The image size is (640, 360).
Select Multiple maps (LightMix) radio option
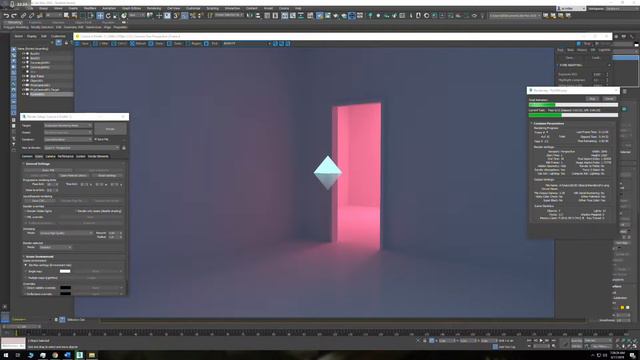tap(25, 278)
